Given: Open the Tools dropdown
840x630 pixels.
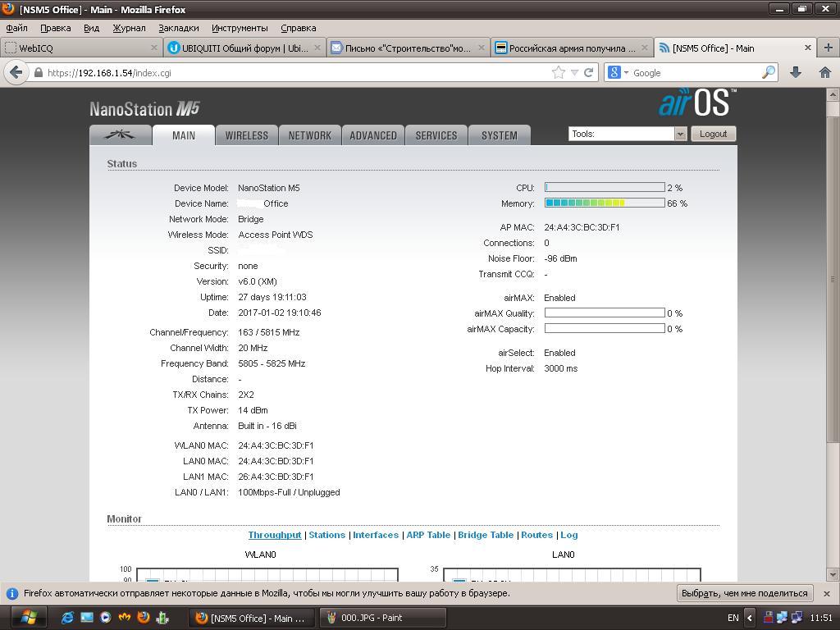Looking at the screenshot, I should pyautogui.click(x=627, y=134).
